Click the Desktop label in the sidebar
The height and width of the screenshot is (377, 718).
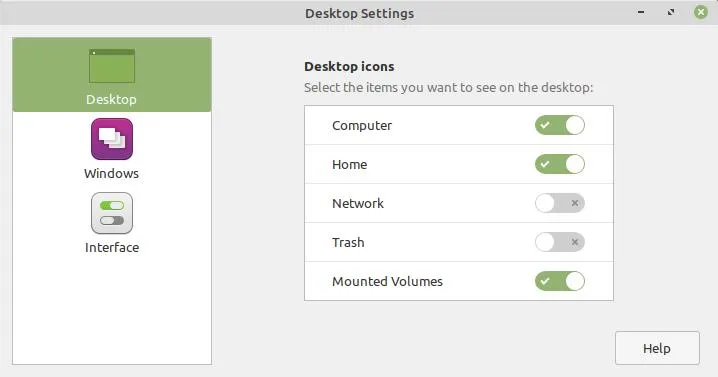[x=111, y=99]
